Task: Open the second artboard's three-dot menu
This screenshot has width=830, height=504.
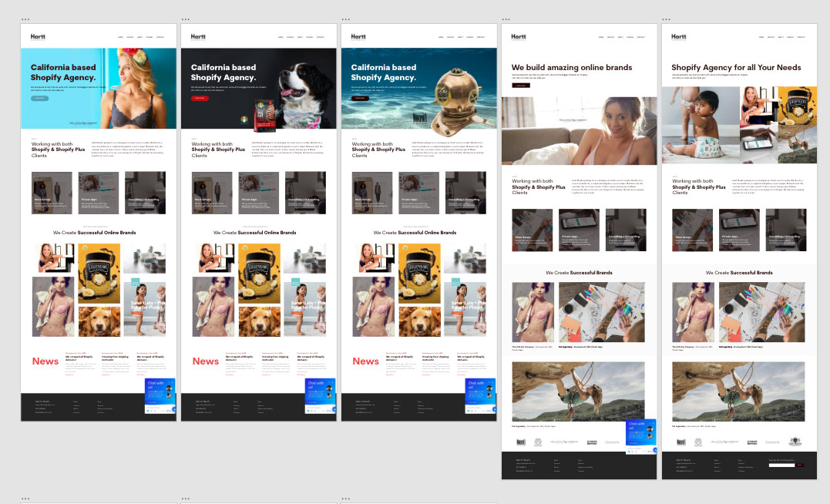Action: click(186, 19)
